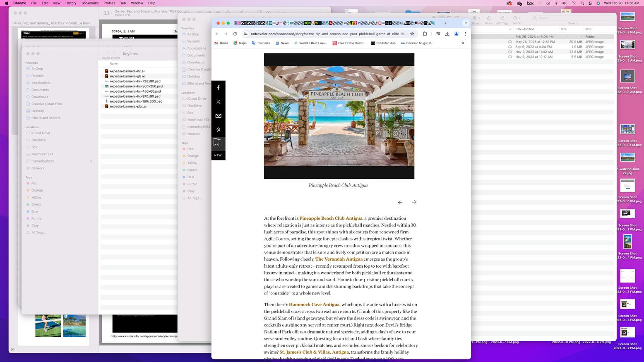This screenshot has width=644, height=362.
Task: Open the Translate bookmark
Action: [x=261, y=43]
